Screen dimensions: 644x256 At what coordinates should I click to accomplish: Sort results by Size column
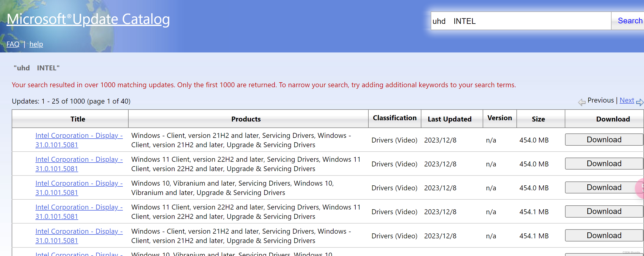coord(538,119)
